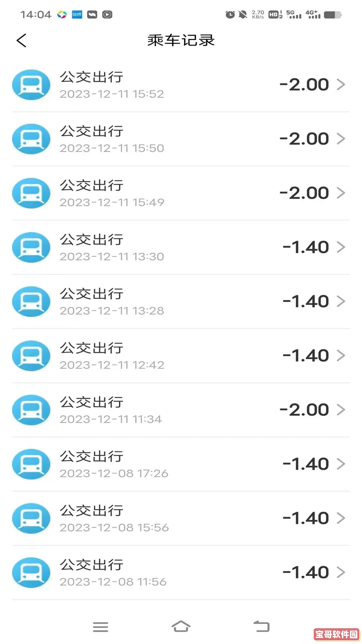Tap the Android home navigation icon
The image size is (362, 644).
pyautogui.click(x=181, y=626)
